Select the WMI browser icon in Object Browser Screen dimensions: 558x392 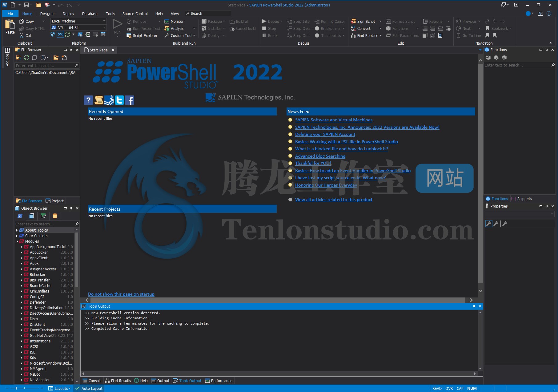[43, 216]
